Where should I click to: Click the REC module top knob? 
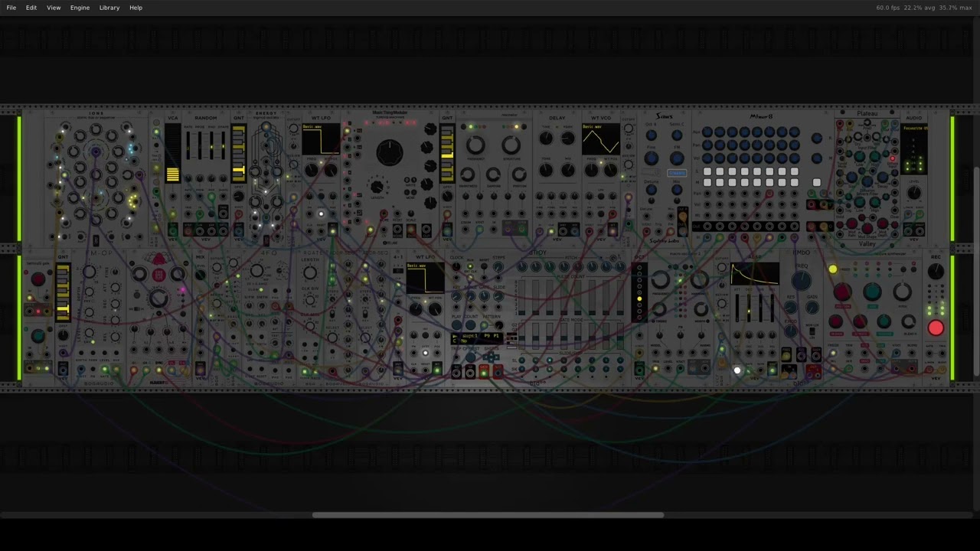pyautogui.click(x=936, y=272)
